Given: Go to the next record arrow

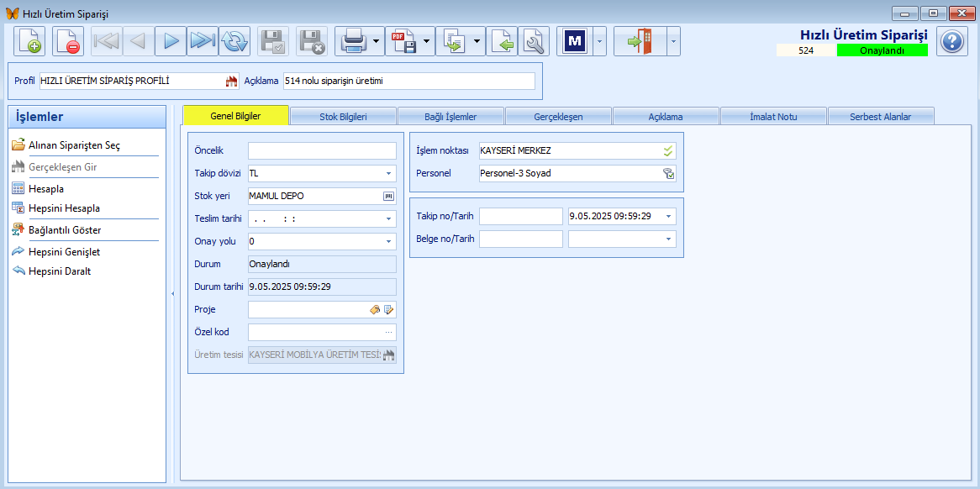Looking at the screenshot, I should click(171, 41).
